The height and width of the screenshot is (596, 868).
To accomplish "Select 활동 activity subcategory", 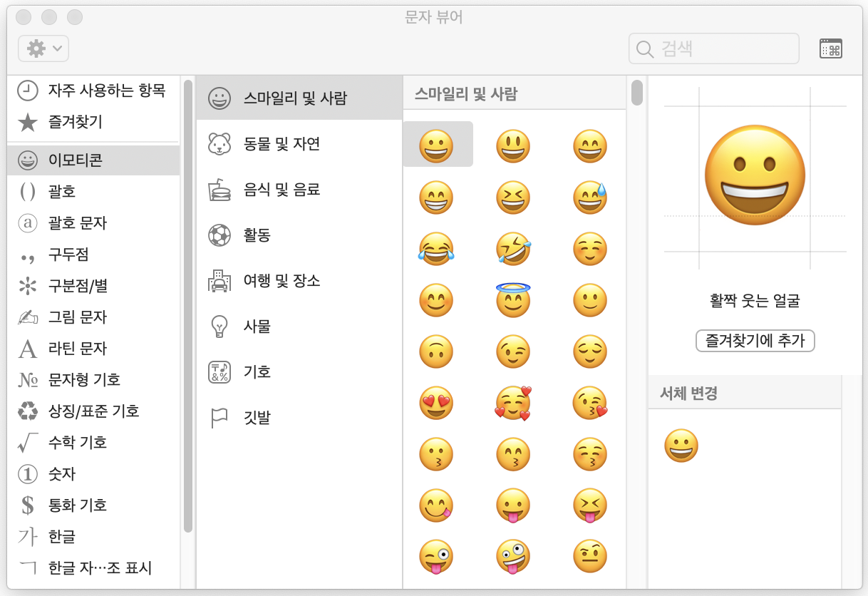I will (299, 235).
